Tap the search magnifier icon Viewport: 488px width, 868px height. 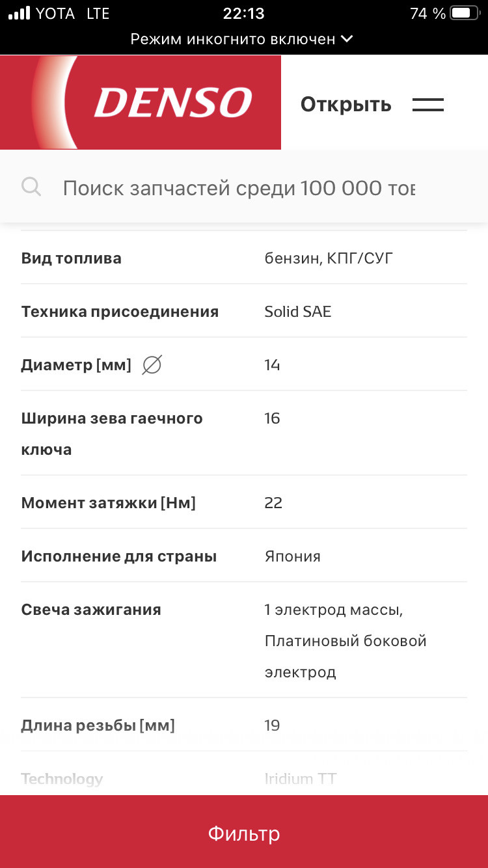[31, 187]
